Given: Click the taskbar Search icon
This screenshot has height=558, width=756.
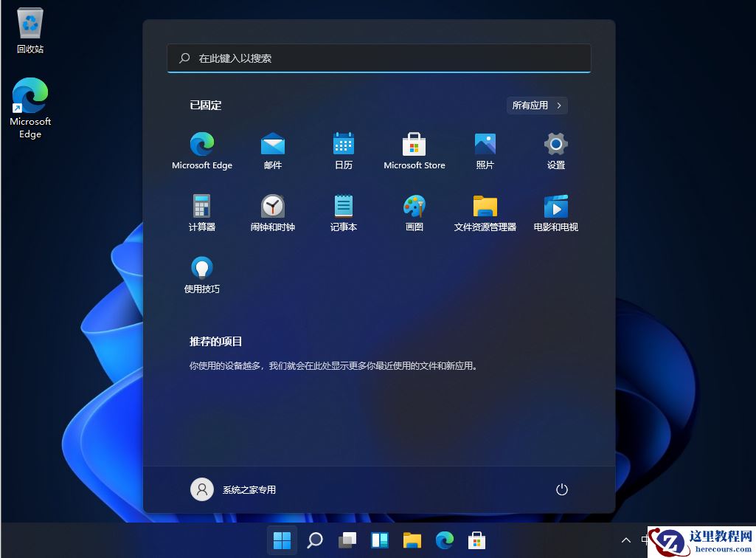Looking at the screenshot, I should pos(315,540).
